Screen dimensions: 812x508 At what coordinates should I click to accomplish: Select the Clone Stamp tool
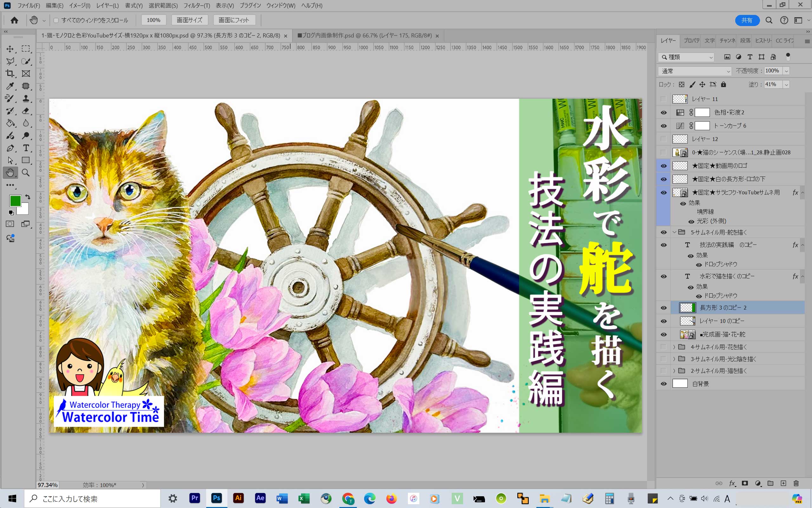(26, 98)
